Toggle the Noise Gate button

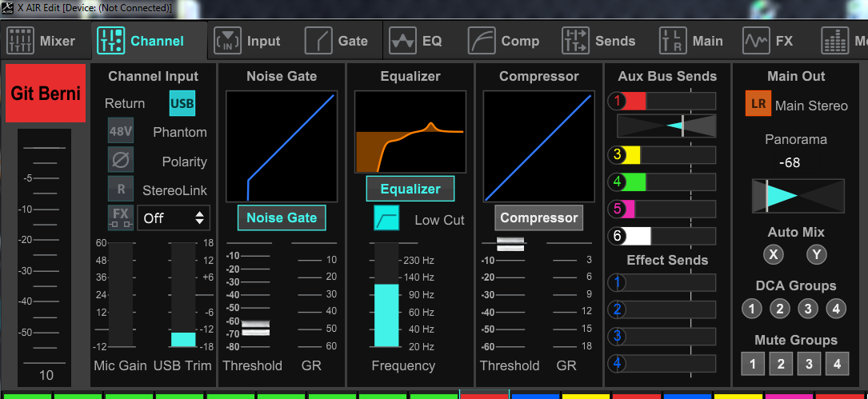pyautogui.click(x=282, y=217)
